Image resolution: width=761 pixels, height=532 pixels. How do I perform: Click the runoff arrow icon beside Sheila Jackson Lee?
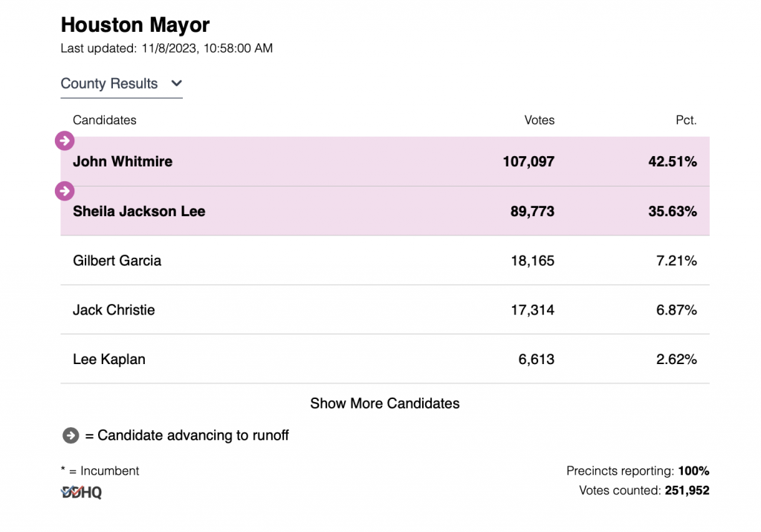pos(65,191)
